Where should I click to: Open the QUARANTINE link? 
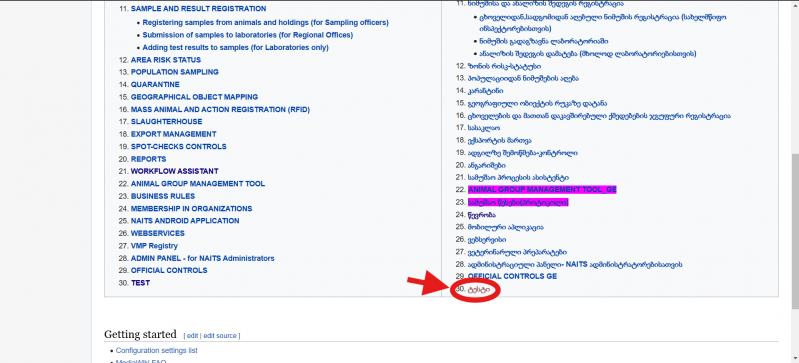pyautogui.click(x=155, y=85)
